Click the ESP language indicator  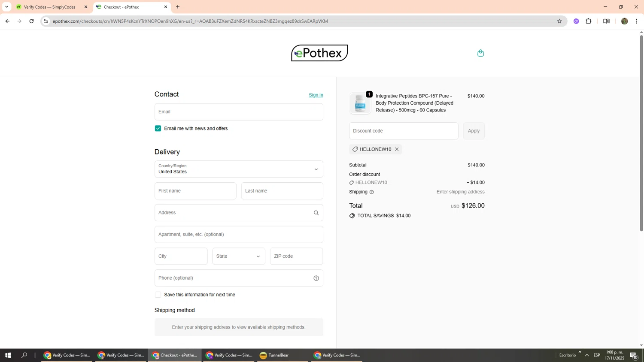click(597, 355)
